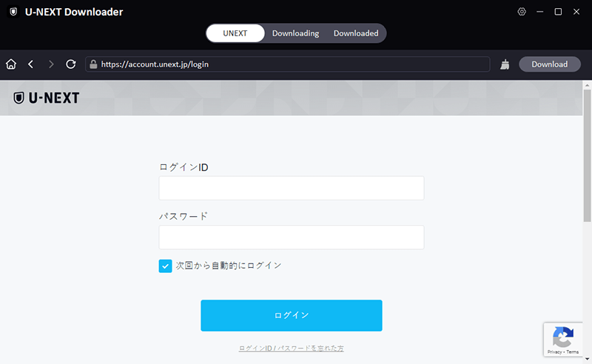Uncheck the 次回から自動的にログイン checkbox

[165, 266]
